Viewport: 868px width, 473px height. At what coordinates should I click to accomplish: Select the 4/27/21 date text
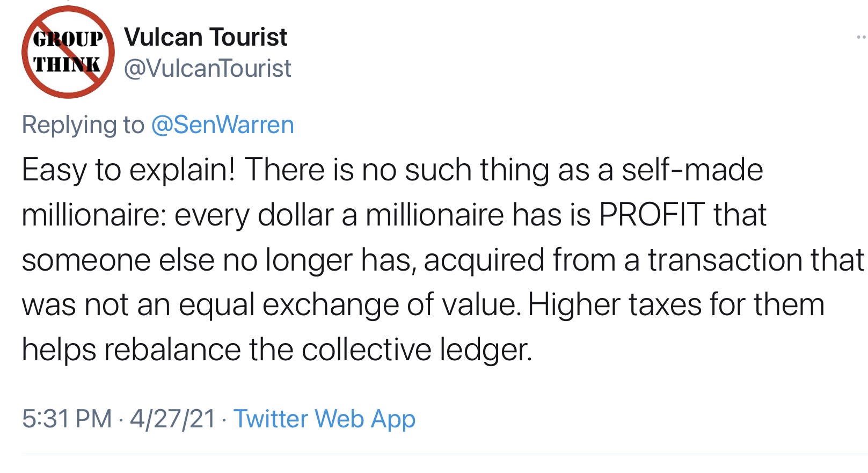pos(172,419)
